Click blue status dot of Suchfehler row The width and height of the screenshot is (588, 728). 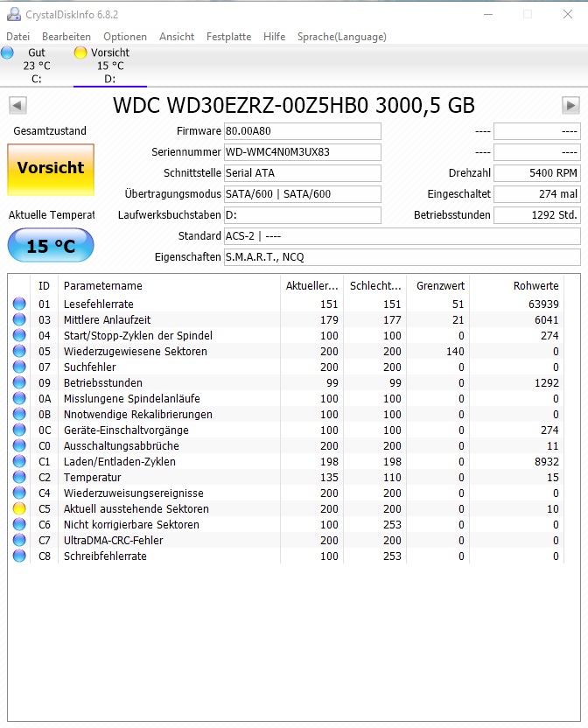pos(19,367)
